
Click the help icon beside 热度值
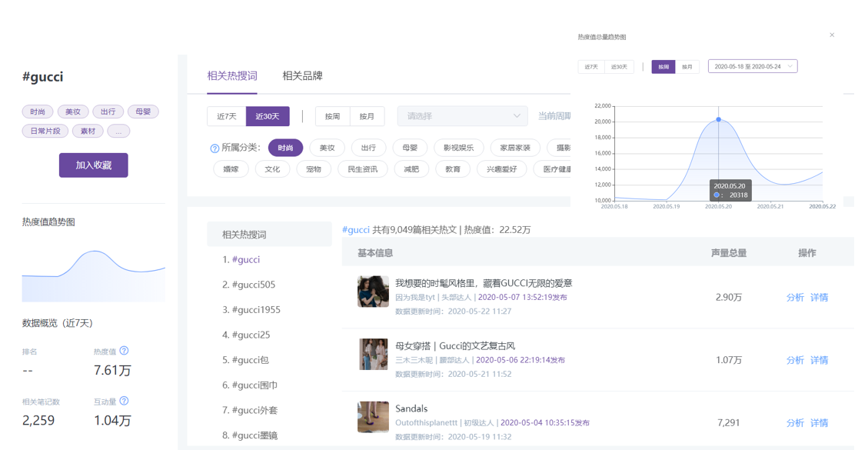tap(124, 351)
